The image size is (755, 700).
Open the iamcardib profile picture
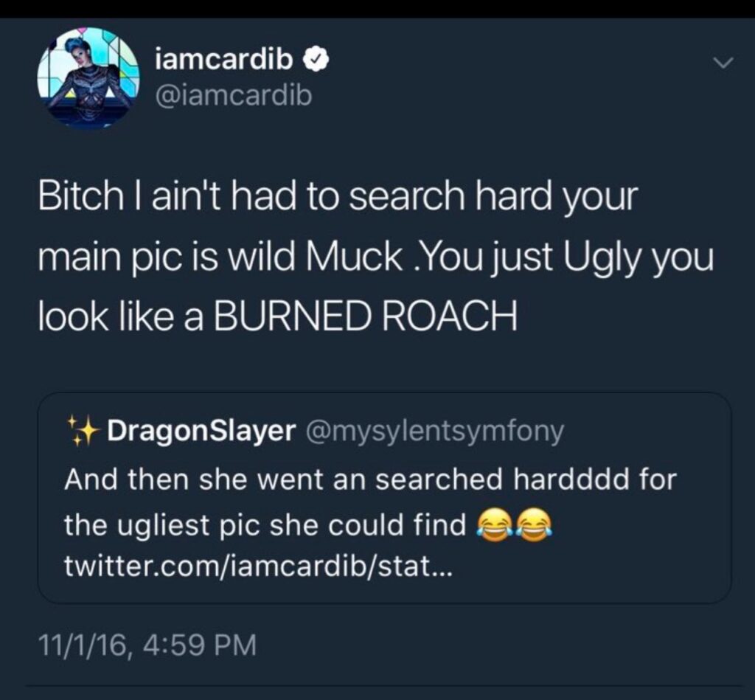tap(88, 78)
